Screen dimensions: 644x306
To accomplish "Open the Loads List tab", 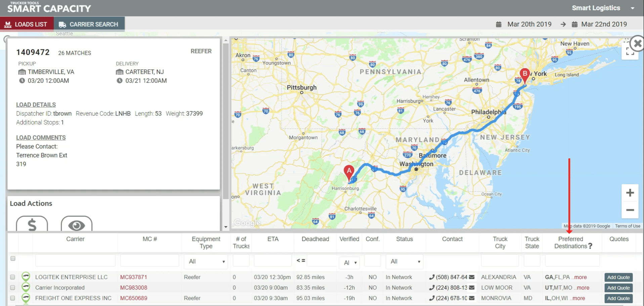I will pos(27,24).
